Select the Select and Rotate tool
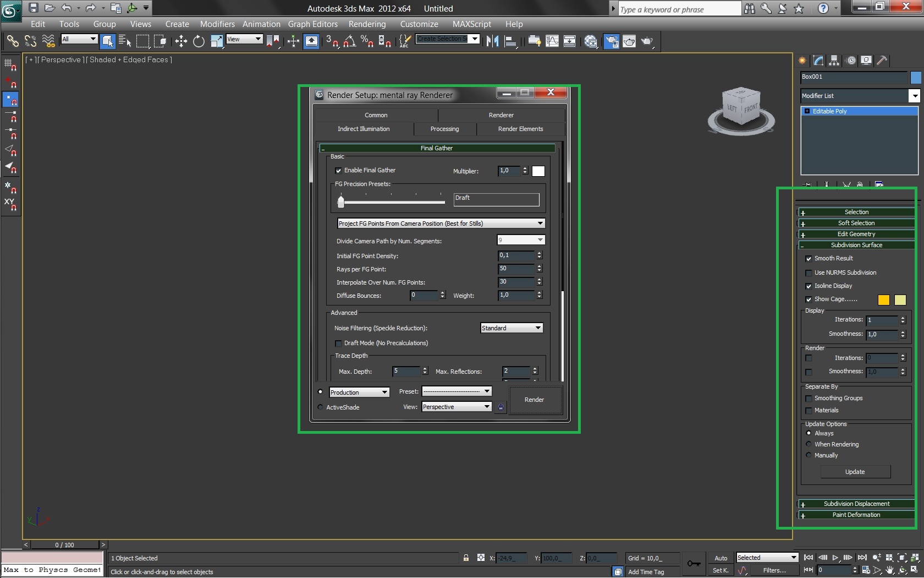 [x=199, y=41]
